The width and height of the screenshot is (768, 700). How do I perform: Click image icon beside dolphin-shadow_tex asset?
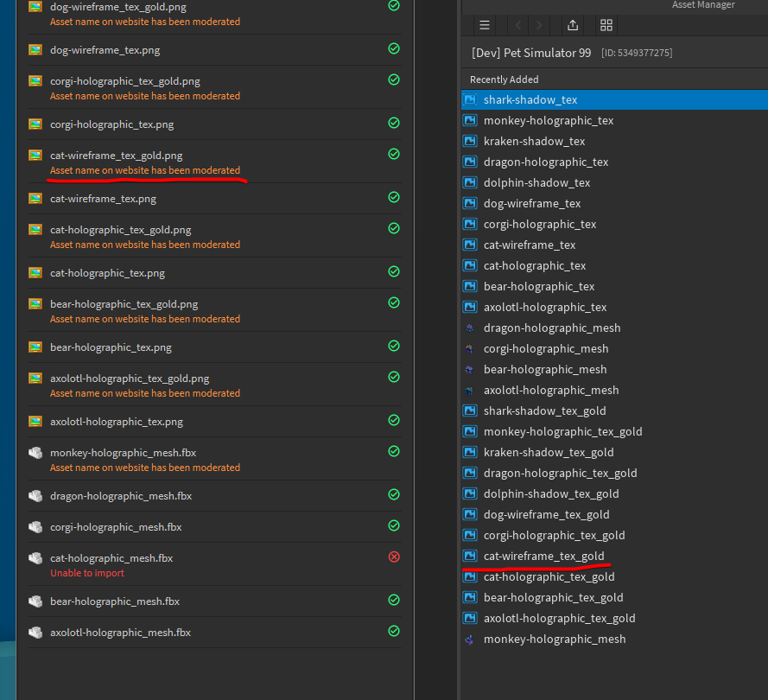(x=470, y=182)
